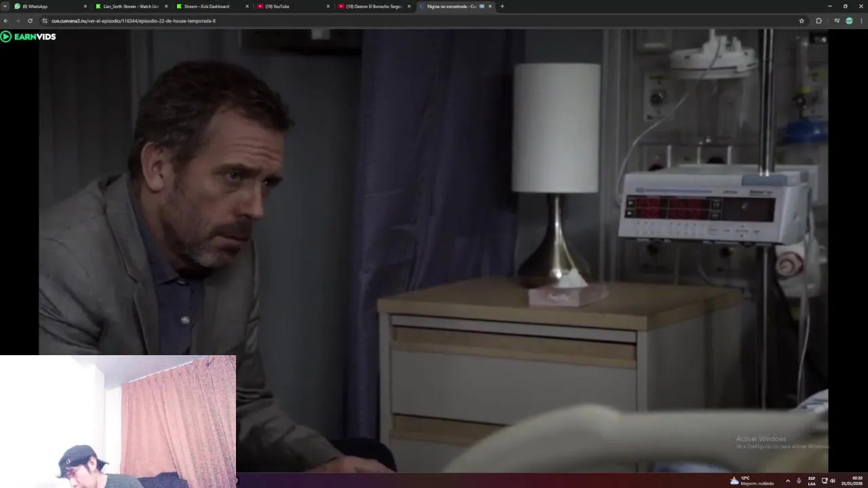Close the Página no encontrada tab

pos(490,6)
